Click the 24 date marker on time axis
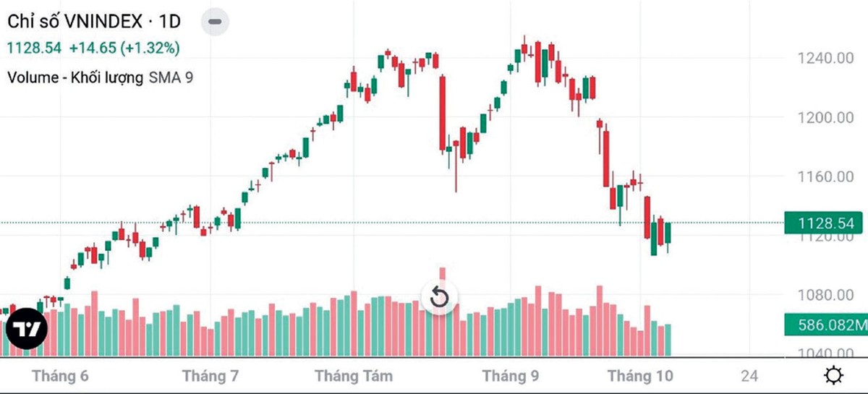Image resolution: width=868 pixels, height=394 pixels. coord(749,376)
